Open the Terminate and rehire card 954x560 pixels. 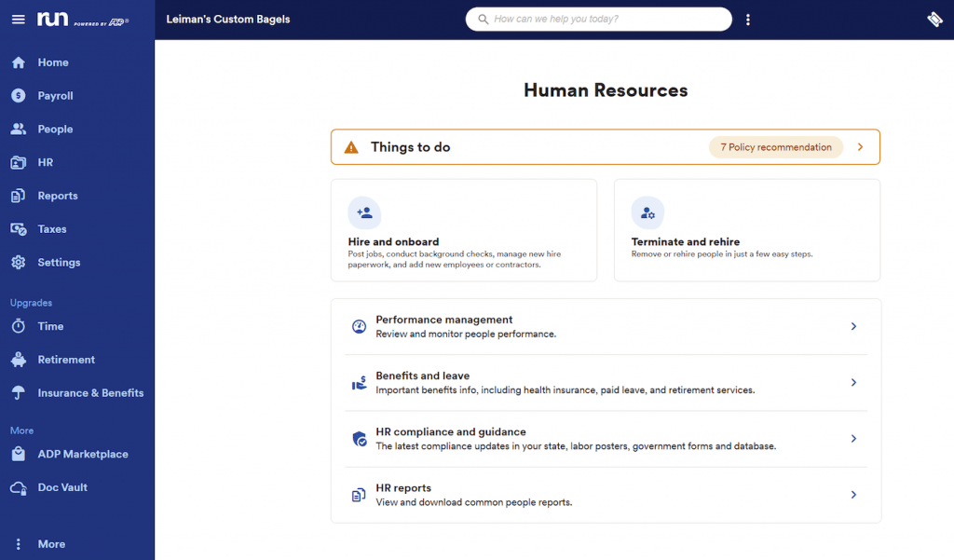click(746, 229)
